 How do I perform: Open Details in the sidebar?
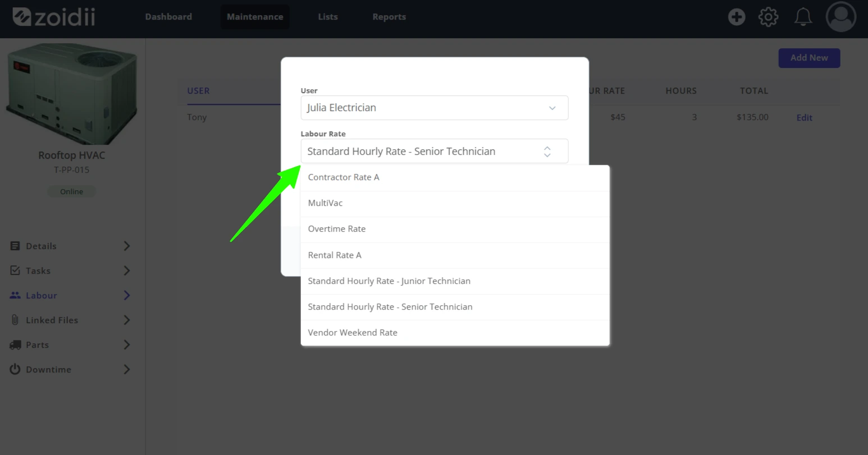[x=41, y=246]
